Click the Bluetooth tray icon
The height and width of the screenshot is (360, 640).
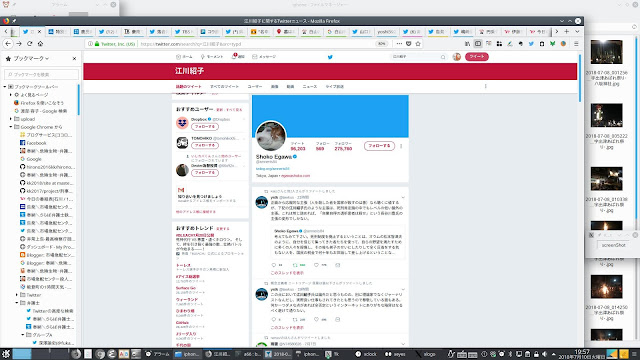pyautogui.click(x=510, y=354)
